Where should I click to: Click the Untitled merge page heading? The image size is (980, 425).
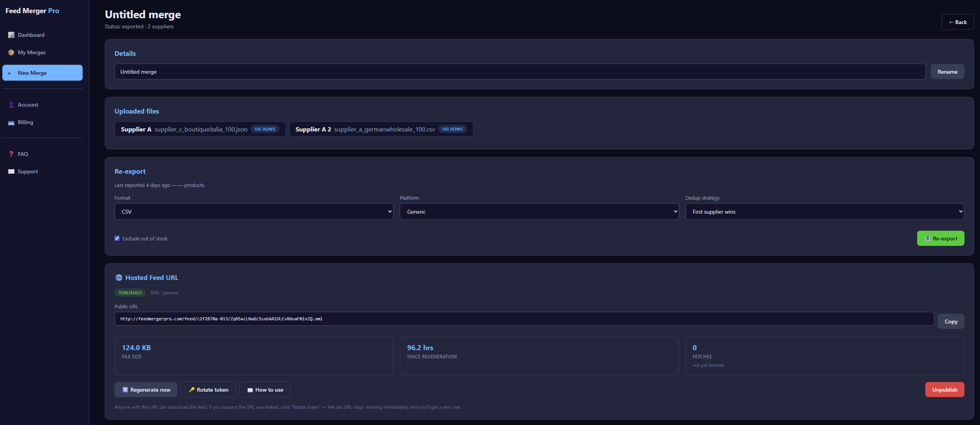click(x=143, y=14)
